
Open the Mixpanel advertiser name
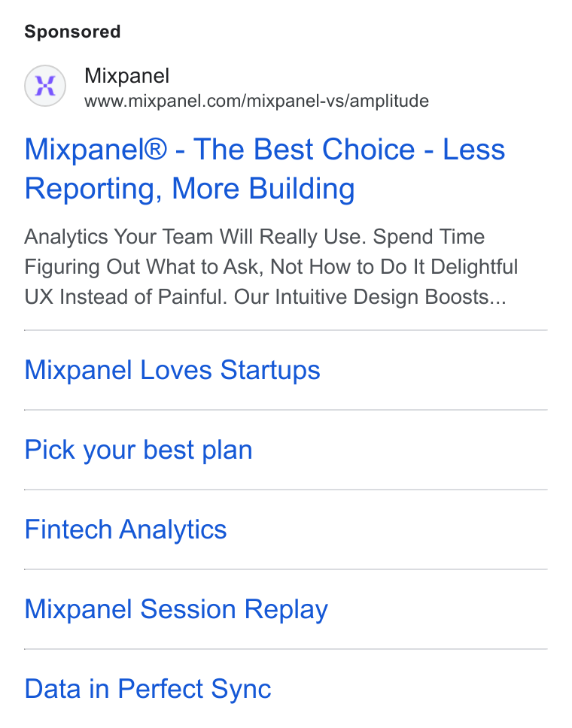(127, 76)
